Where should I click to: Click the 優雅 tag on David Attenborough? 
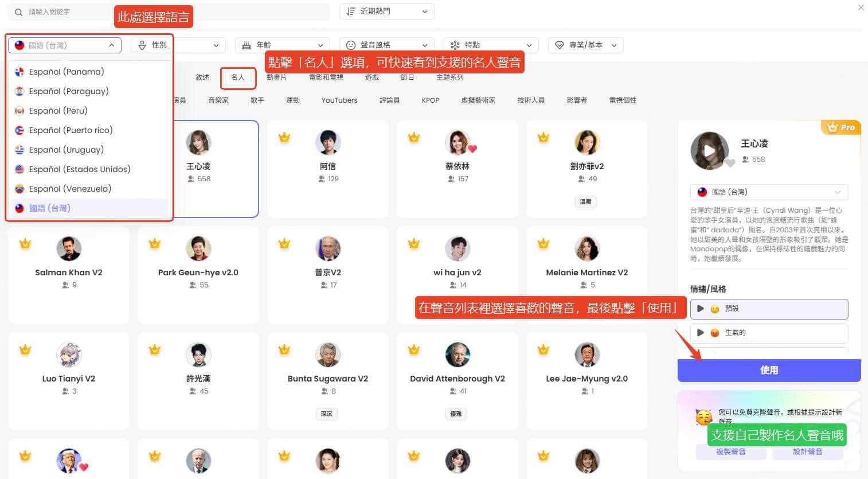[x=456, y=414]
